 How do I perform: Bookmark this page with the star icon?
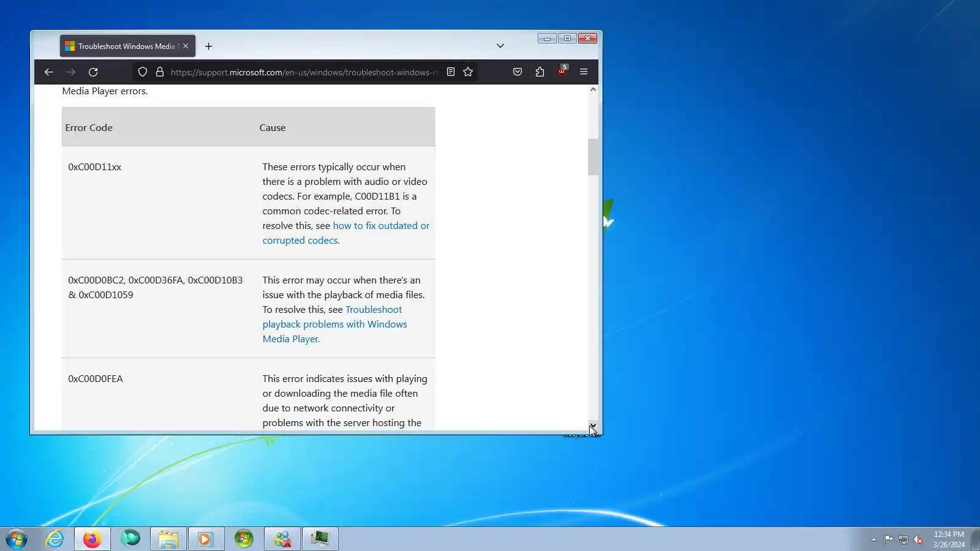(468, 72)
